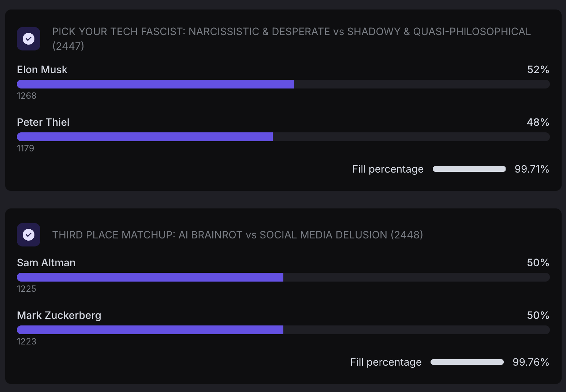The height and width of the screenshot is (392, 566).
Task: Click the 99.76% fill percentage bar
Action: click(467, 362)
